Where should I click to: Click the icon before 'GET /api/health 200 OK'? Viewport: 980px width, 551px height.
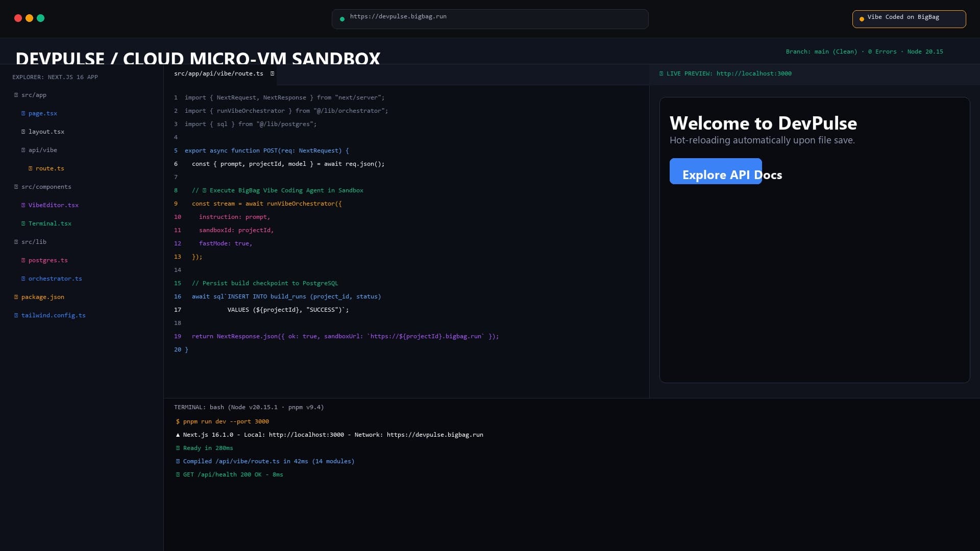[178, 474]
